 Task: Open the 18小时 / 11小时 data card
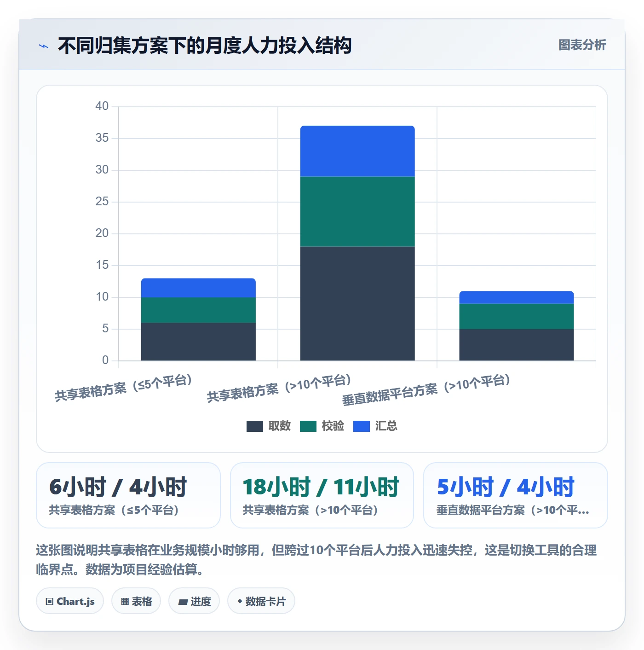click(x=322, y=495)
